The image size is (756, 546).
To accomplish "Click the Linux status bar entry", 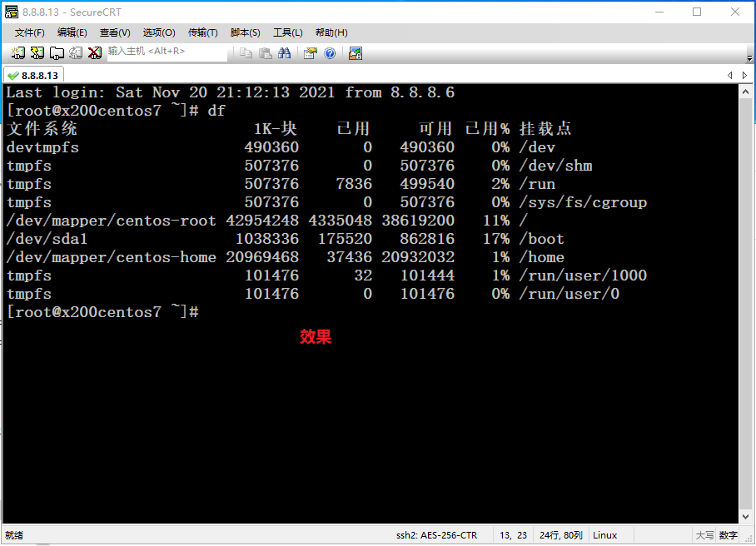I will 605,535.
